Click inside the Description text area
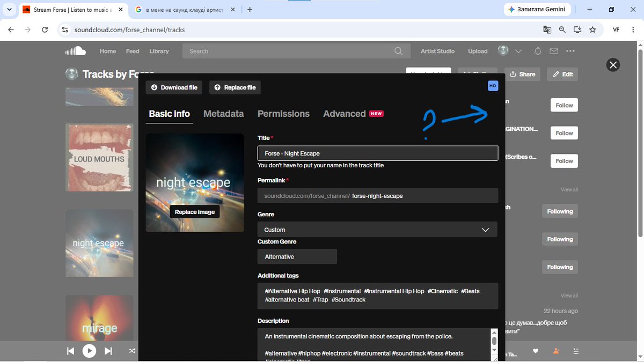644x362 pixels. point(374,345)
